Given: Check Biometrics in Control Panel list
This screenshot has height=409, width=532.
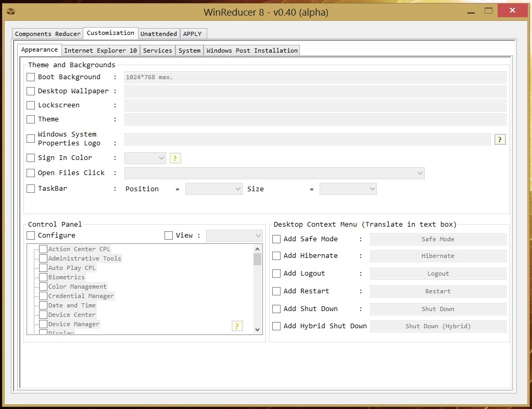Looking at the screenshot, I should pyautogui.click(x=43, y=277).
